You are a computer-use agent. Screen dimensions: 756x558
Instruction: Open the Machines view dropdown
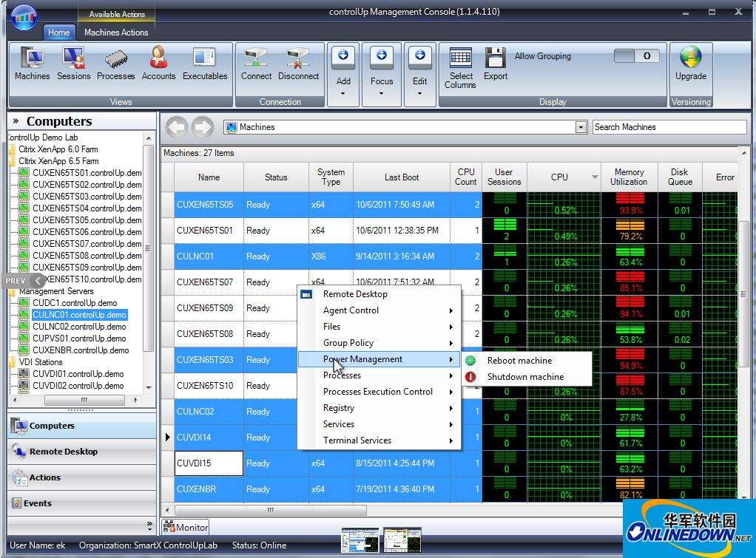click(x=581, y=126)
